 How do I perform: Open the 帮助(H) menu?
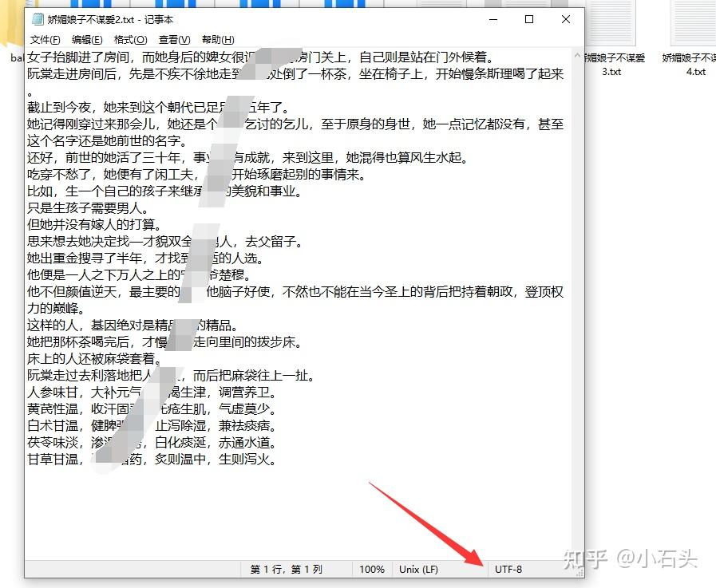[x=218, y=40]
